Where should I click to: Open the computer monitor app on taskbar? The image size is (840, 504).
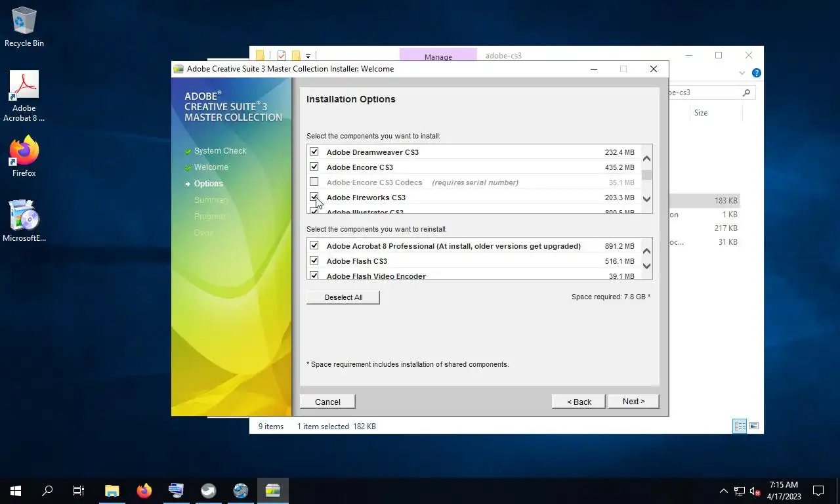[x=176, y=490]
